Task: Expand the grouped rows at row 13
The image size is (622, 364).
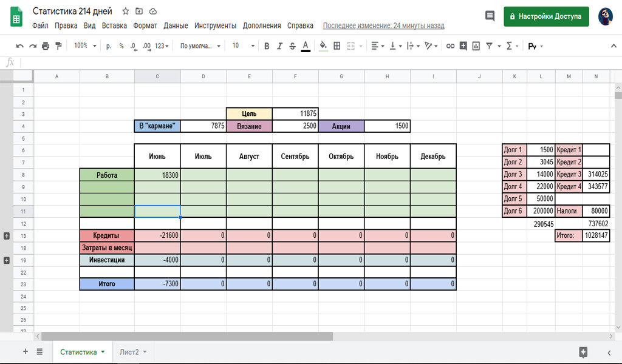Action: tap(6, 235)
